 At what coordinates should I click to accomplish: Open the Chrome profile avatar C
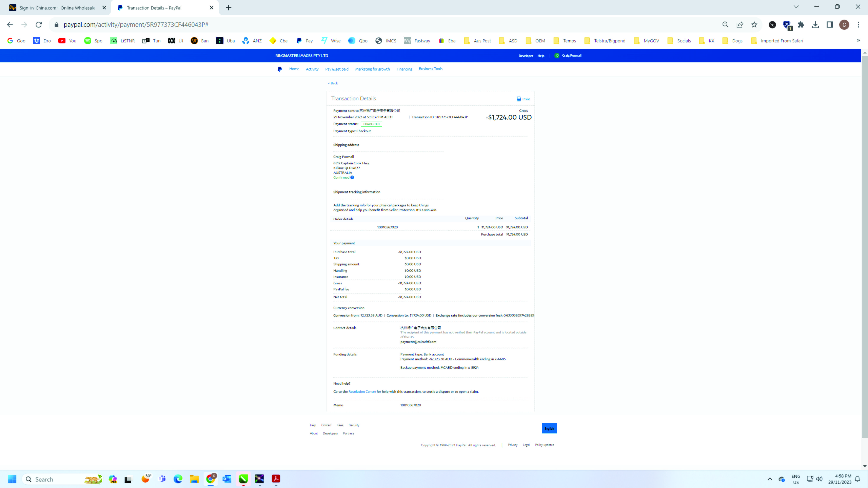844,25
